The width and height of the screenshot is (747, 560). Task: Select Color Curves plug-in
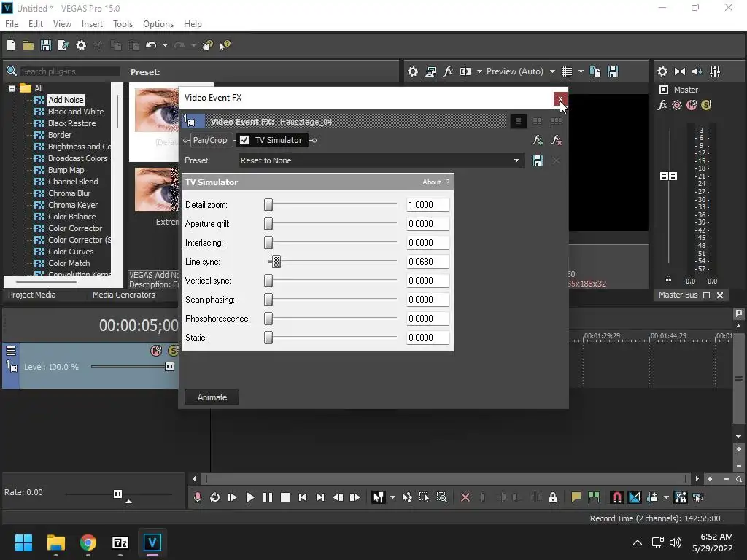point(71,252)
